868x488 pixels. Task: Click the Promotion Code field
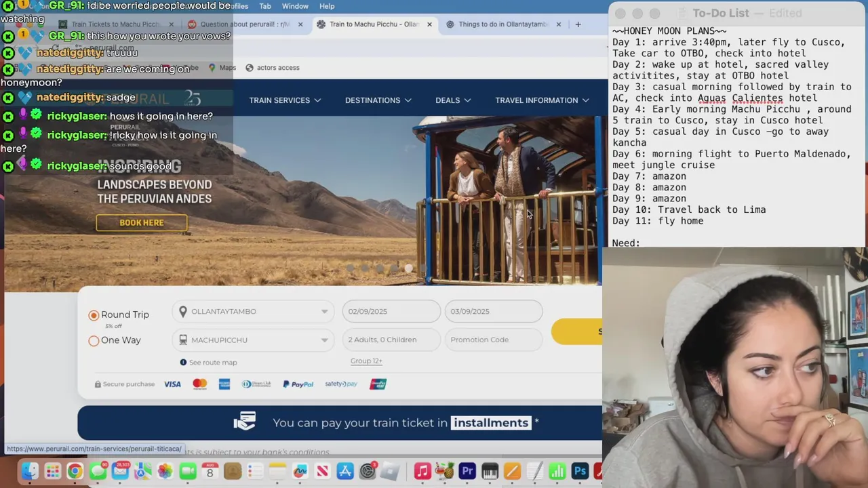(x=494, y=340)
